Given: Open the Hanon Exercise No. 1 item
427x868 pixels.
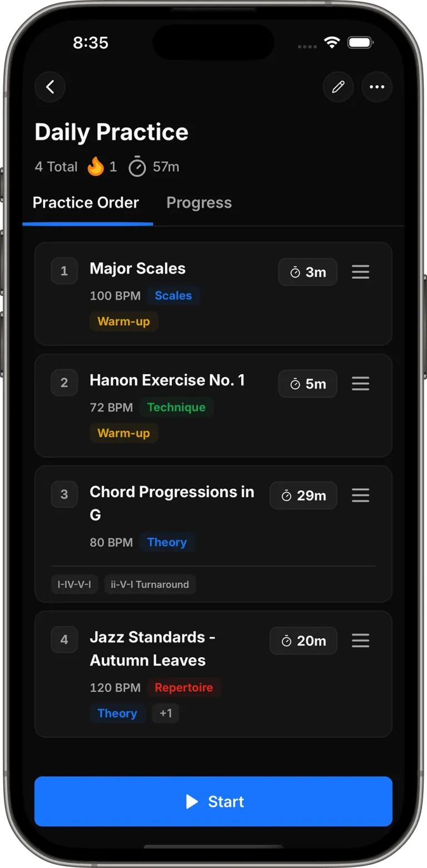Looking at the screenshot, I should tap(213, 405).
